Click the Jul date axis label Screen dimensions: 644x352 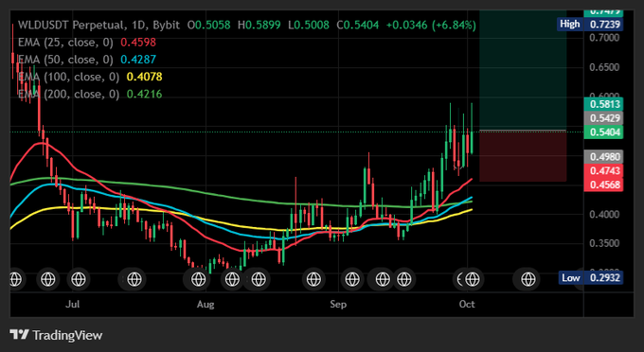(73, 305)
